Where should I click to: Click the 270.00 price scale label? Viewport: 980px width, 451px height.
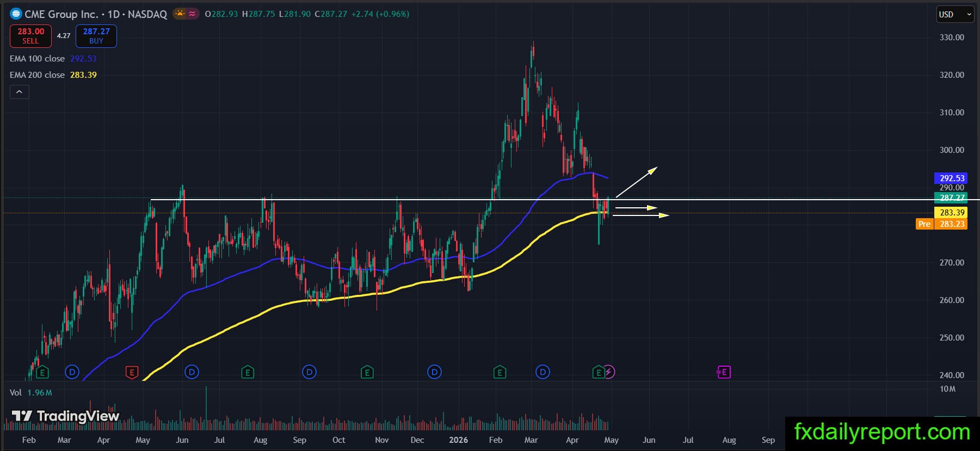[952, 263]
